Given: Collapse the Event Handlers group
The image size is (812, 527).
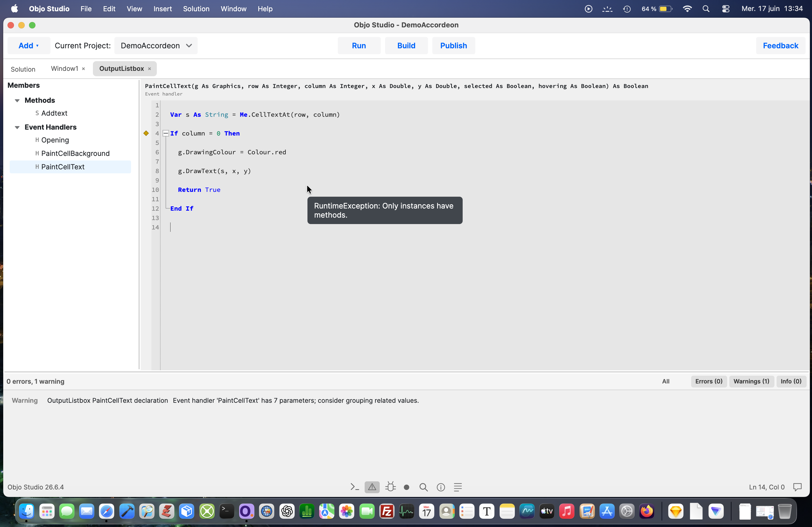Looking at the screenshot, I should click(x=17, y=127).
